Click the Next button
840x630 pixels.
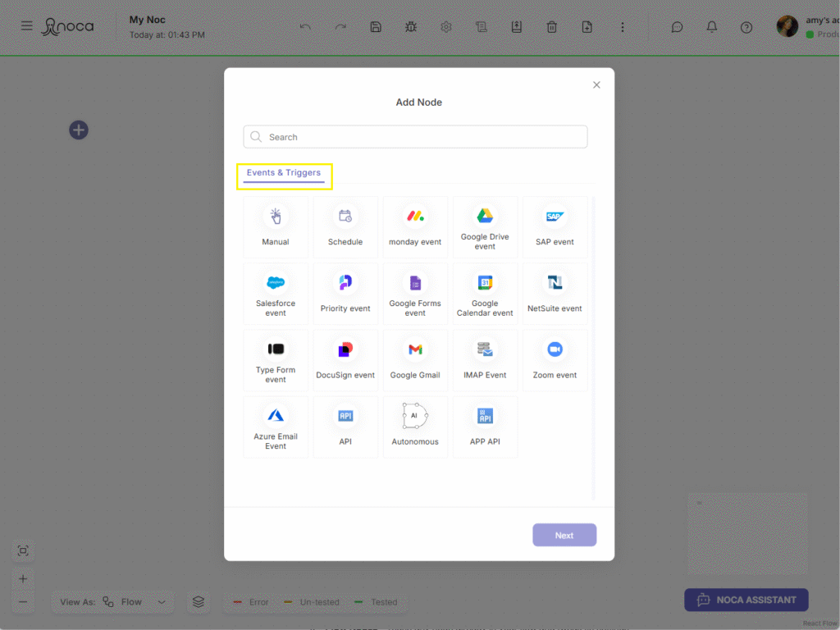[x=564, y=535]
